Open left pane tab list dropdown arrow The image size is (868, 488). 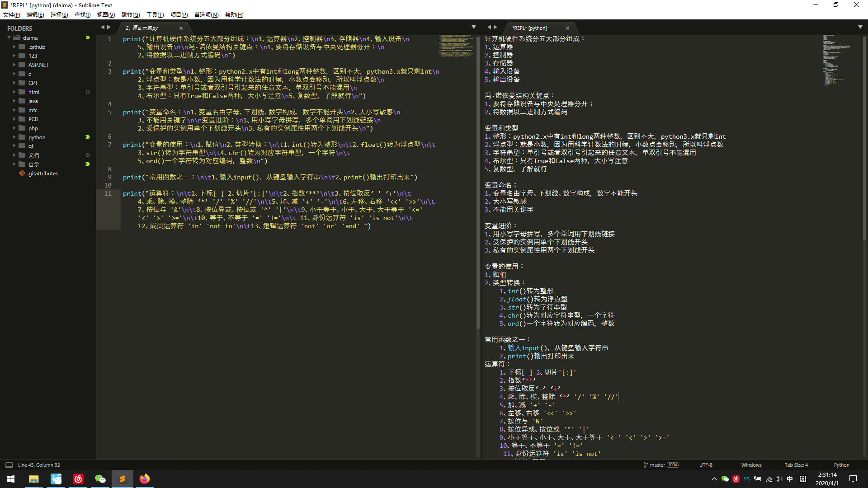(x=474, y=27)
